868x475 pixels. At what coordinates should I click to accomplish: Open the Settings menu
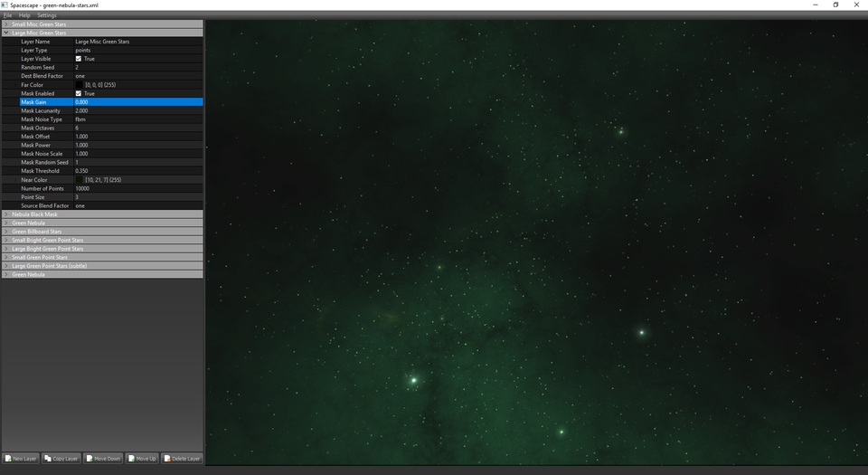tap(46, 15)
